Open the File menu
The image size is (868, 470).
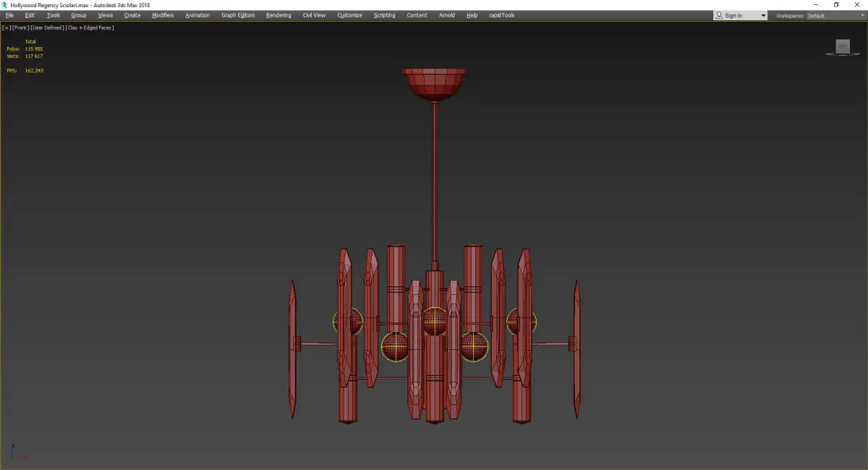(9, 15)
